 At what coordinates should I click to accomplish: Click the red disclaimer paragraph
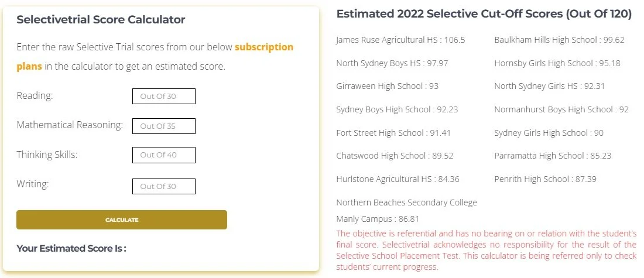[487, 250]
